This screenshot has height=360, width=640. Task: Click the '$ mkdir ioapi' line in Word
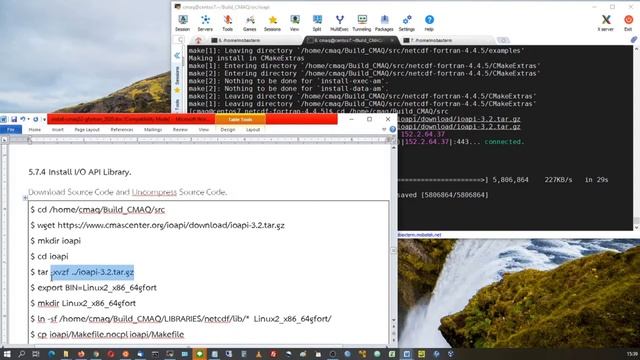coord(56,241)
